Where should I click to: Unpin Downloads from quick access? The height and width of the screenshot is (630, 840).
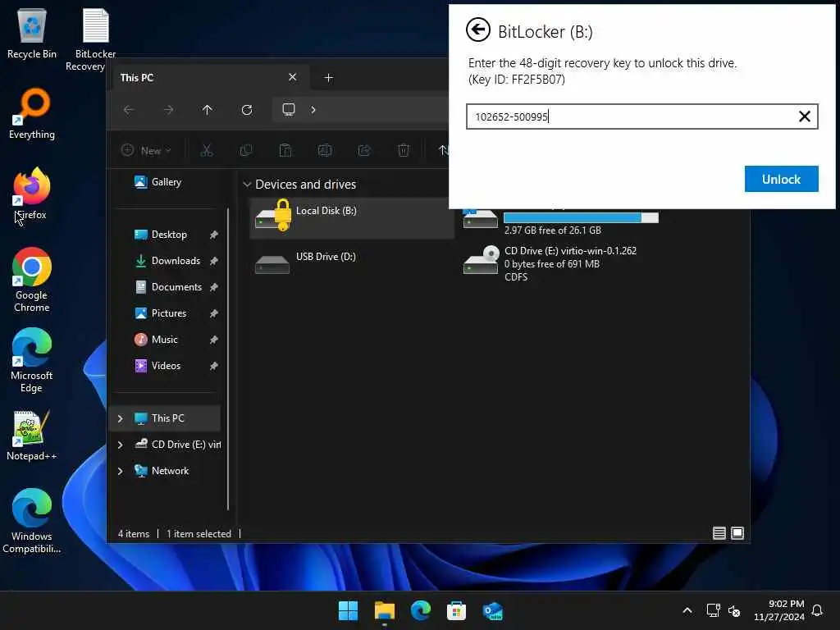coord(214,261)
